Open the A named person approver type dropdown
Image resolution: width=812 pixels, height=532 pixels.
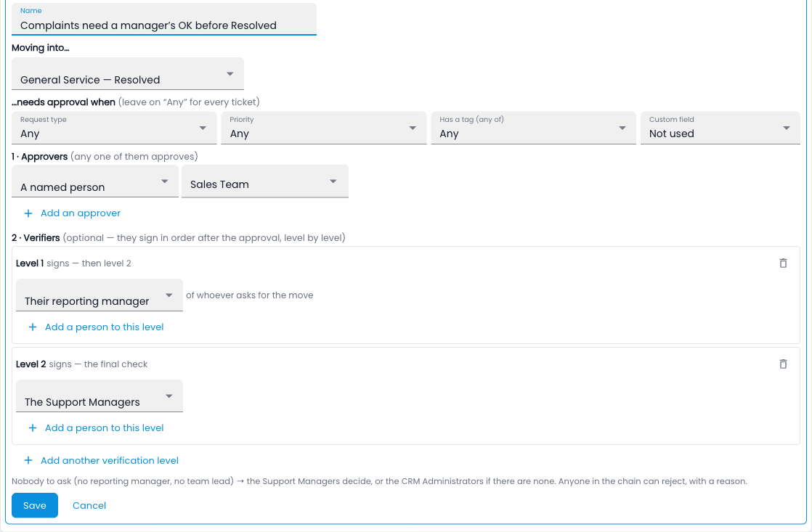coord(94,181)
